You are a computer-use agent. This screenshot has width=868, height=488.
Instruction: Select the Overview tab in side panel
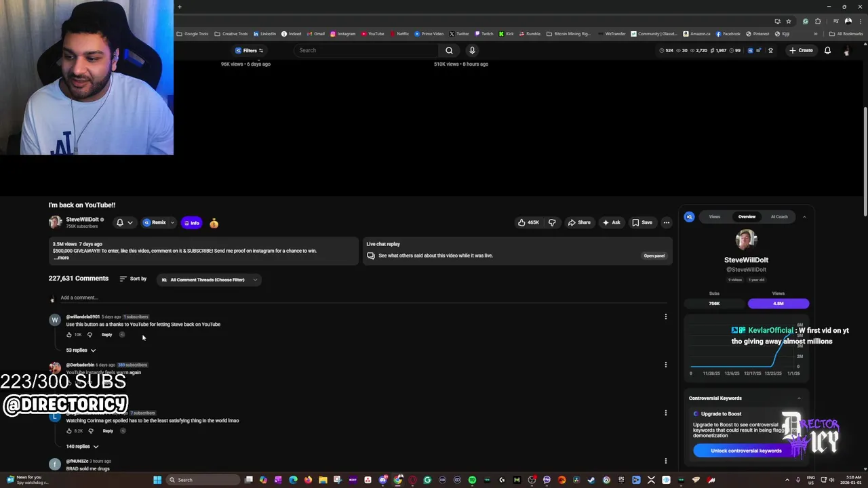[747, 217]
